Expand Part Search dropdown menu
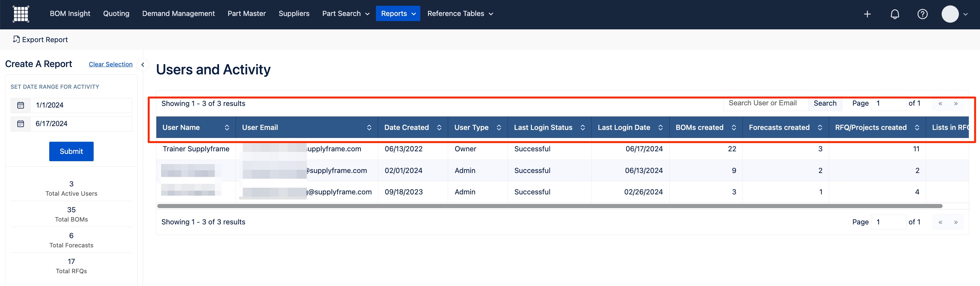 click(x=346, y=14)
